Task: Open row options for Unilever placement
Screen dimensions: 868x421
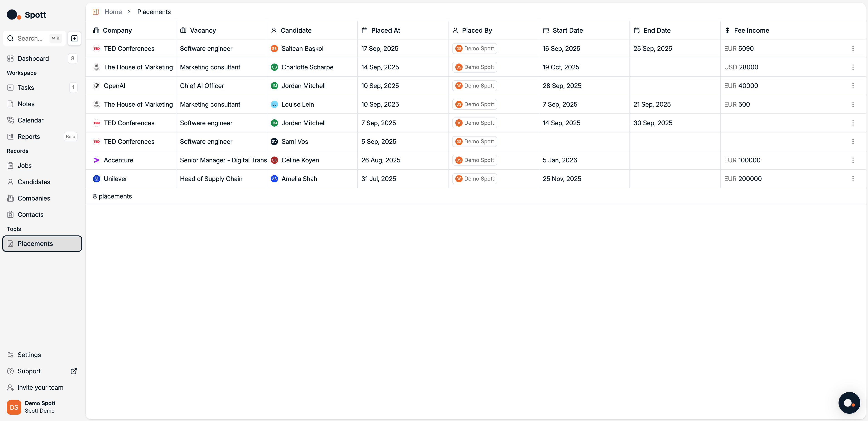Action: [853, 179]
